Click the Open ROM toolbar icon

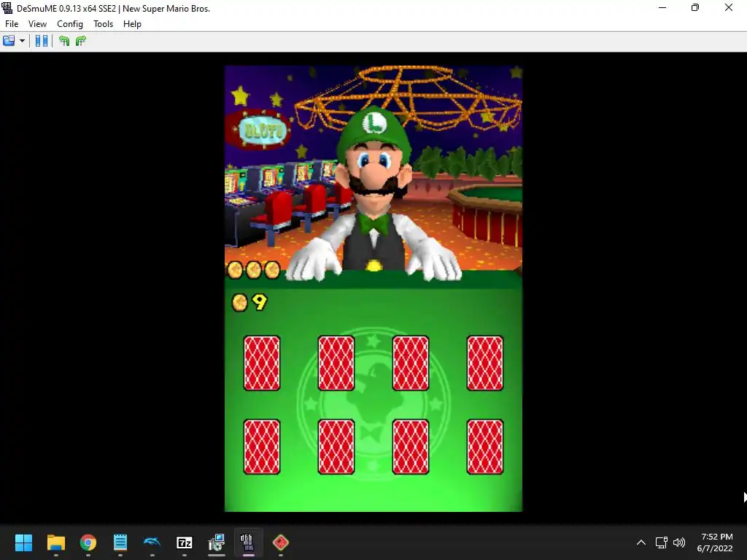(x=9, y=41)
